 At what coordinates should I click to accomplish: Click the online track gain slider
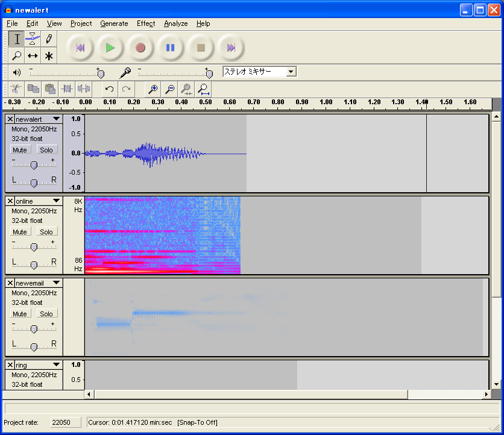click(34, 247)
